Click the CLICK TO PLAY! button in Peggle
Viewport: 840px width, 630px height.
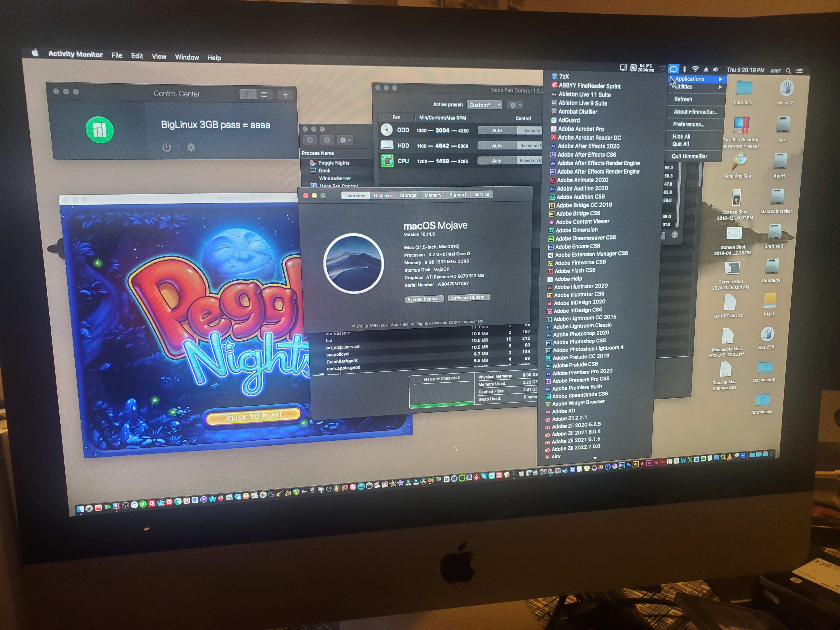coord(254,417)
